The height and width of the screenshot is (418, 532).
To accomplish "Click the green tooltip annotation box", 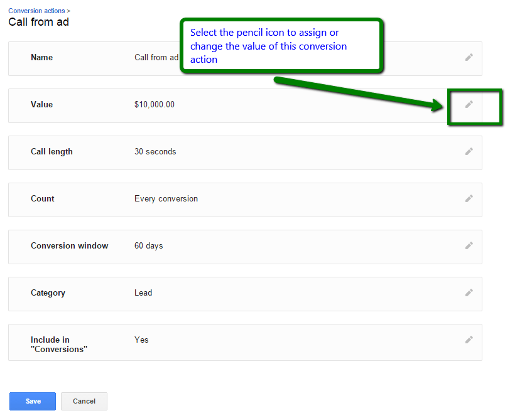I will [x=281, y=46].
